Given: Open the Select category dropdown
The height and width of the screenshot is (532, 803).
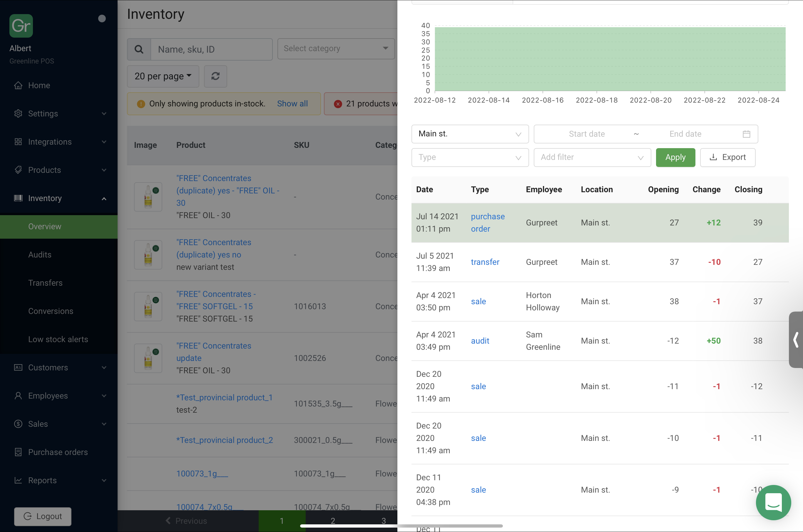Looking at the screenshot, I should [x=336, y=48].
